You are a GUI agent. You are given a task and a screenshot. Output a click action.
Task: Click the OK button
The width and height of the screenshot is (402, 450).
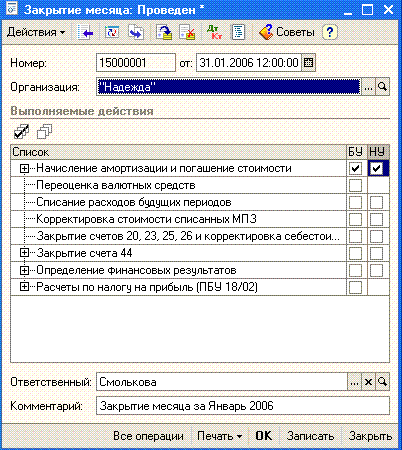(264, 436)
